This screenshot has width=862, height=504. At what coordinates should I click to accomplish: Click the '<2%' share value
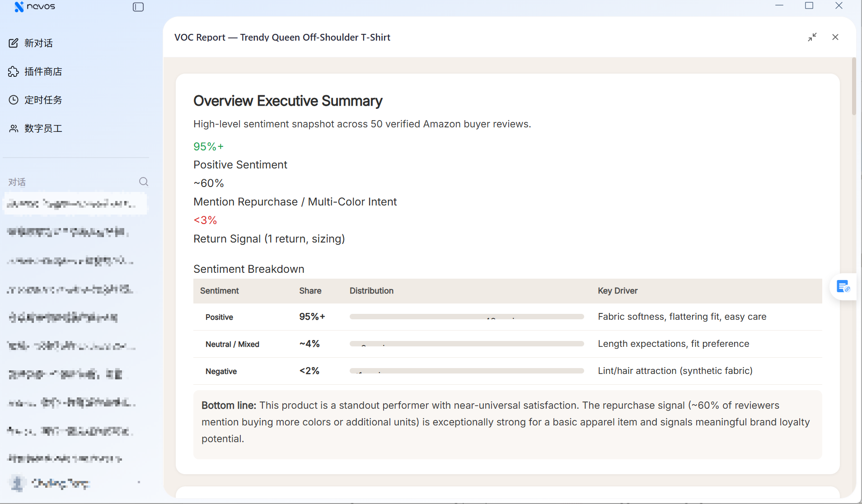(x=309, y=371)
